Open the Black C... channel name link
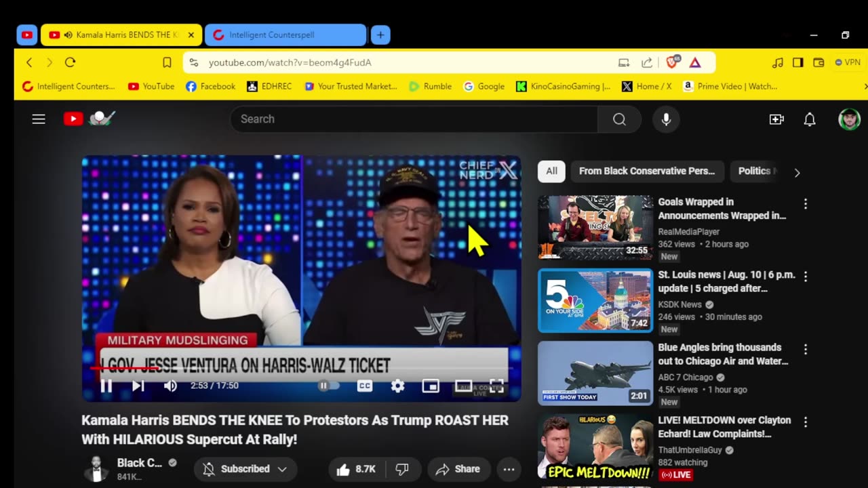Screen dimensions: 868x488 (x=140, y=463)
